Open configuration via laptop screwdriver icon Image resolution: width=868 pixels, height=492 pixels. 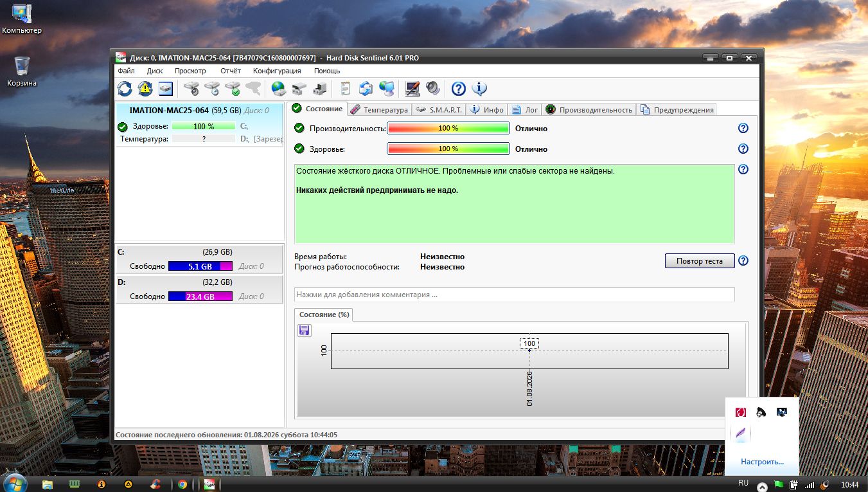click(412, 89)
